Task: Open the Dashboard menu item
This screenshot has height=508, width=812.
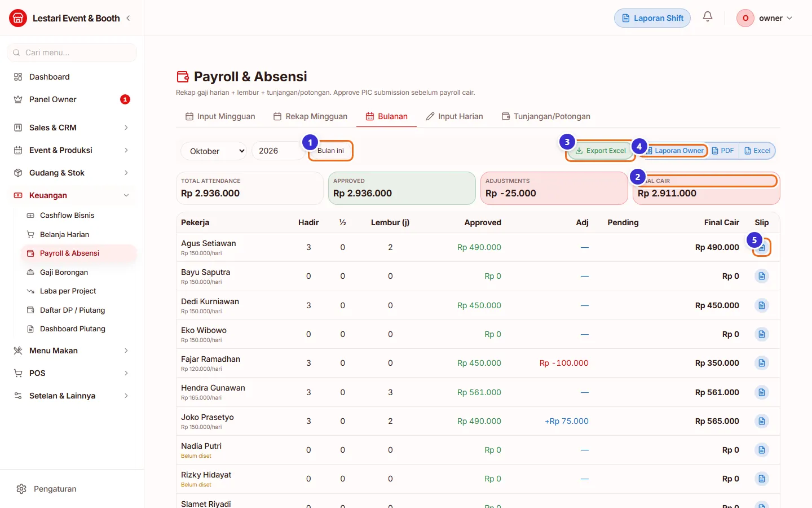Action: 72,77
